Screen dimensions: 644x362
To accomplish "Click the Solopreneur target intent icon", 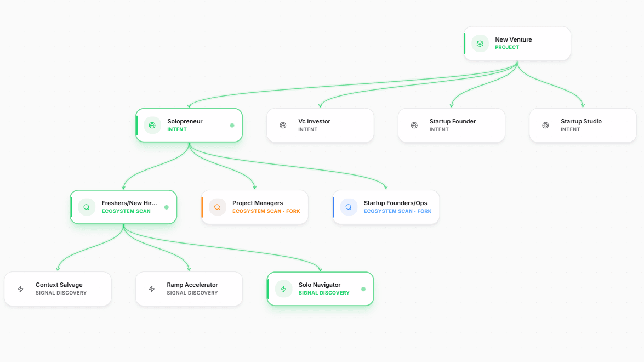I will click(x=152, y=125).
